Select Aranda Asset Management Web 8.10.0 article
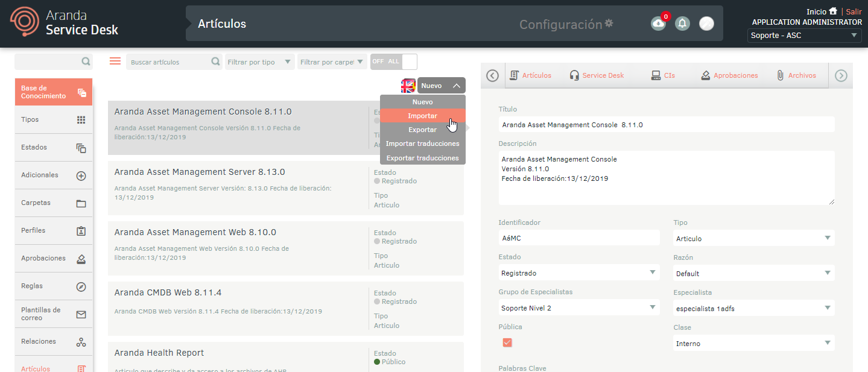Screen dimensions: 868x372 tap(286, 248)
